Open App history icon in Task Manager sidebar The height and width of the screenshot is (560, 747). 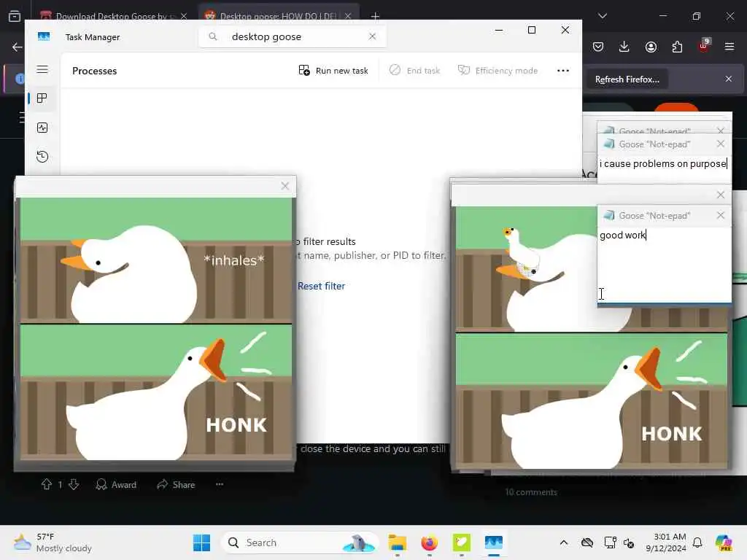click(x=42, y=157)
